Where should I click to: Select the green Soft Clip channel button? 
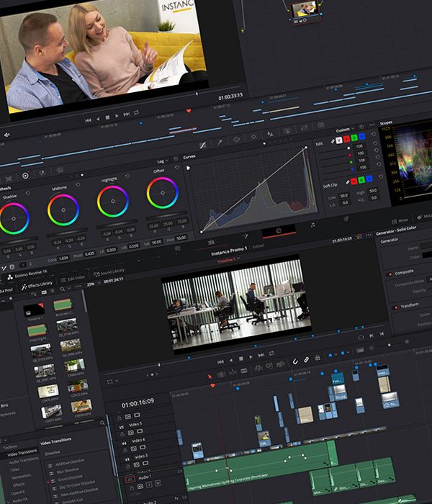(x=361, y=179)
